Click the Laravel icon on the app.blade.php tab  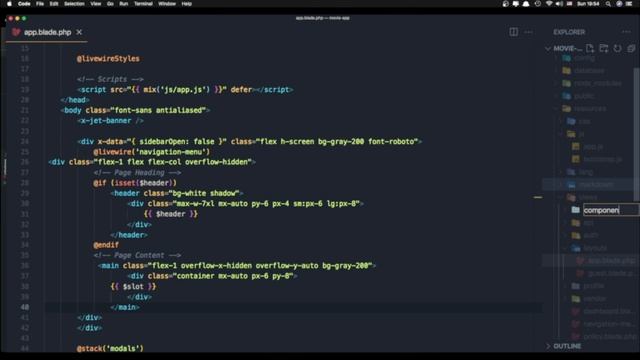pyautogui.click(x=16, y=32)
